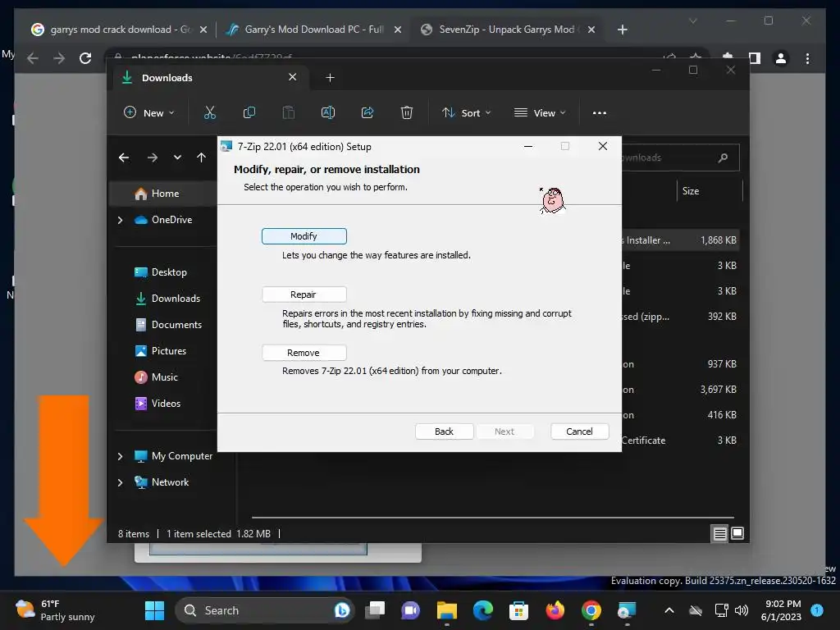Open the Chrome profile icon
The width and height of the screenshot is (840, 630).
[781, 58]
